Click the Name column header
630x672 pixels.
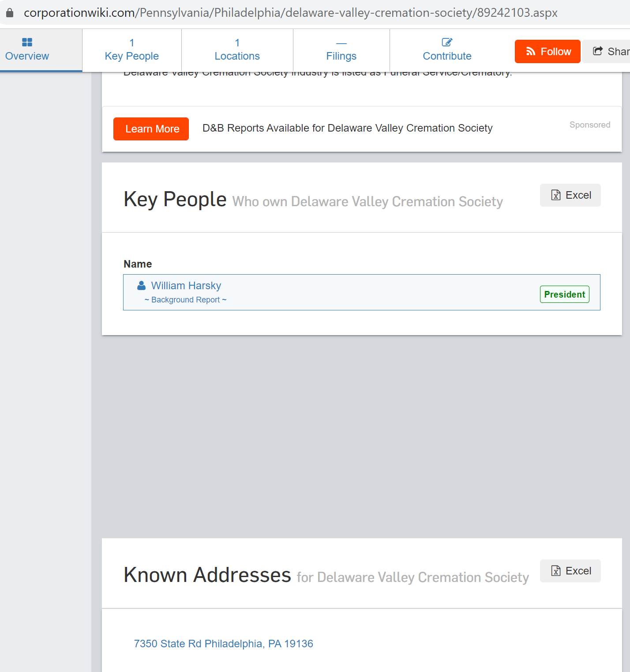[x=138, y=264]
